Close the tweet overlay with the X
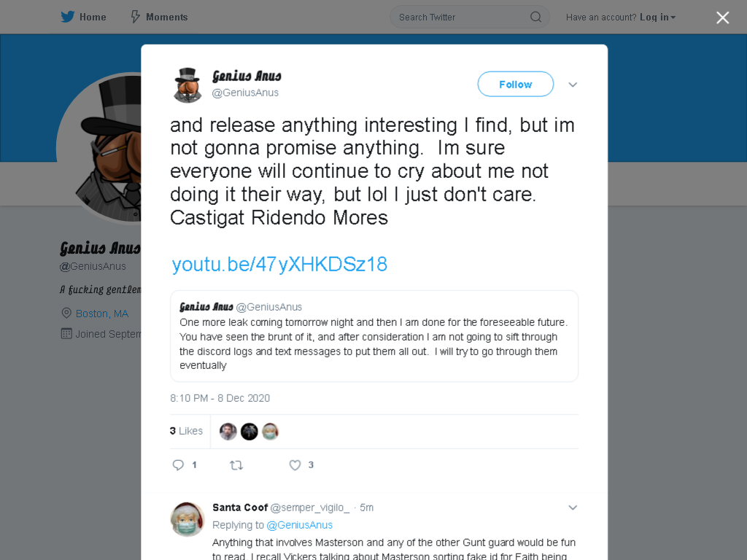This screenshot has width=747, height=560. [x=723, y=17]
